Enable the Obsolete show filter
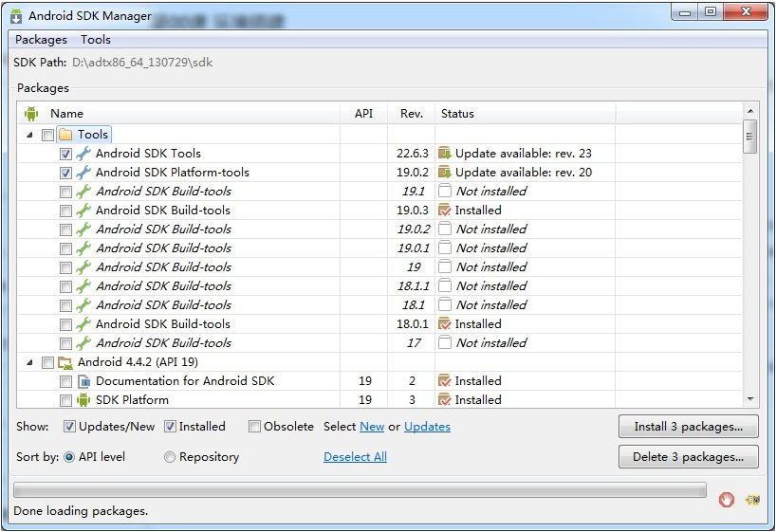This screenshot has width=776, height=532. [254, 426]
